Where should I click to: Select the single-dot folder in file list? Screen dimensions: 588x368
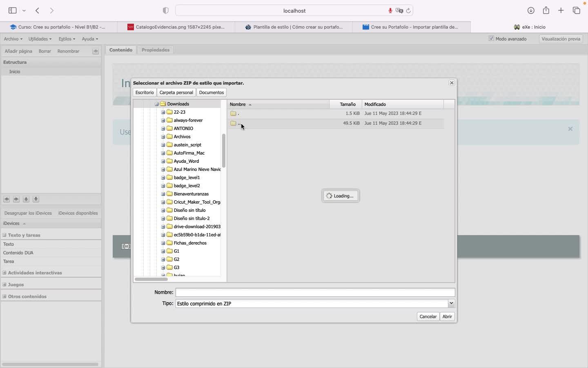(x=336, y=113)
